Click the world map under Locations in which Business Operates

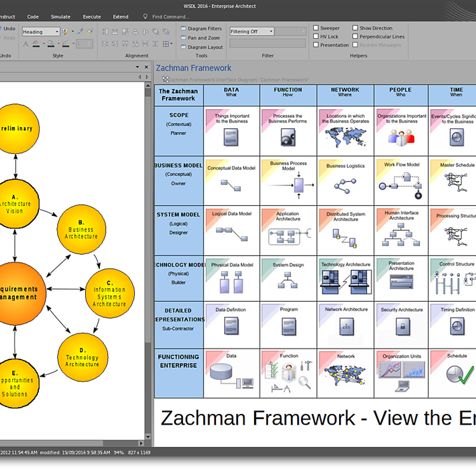pyautogui.click(x=345, y=137)
